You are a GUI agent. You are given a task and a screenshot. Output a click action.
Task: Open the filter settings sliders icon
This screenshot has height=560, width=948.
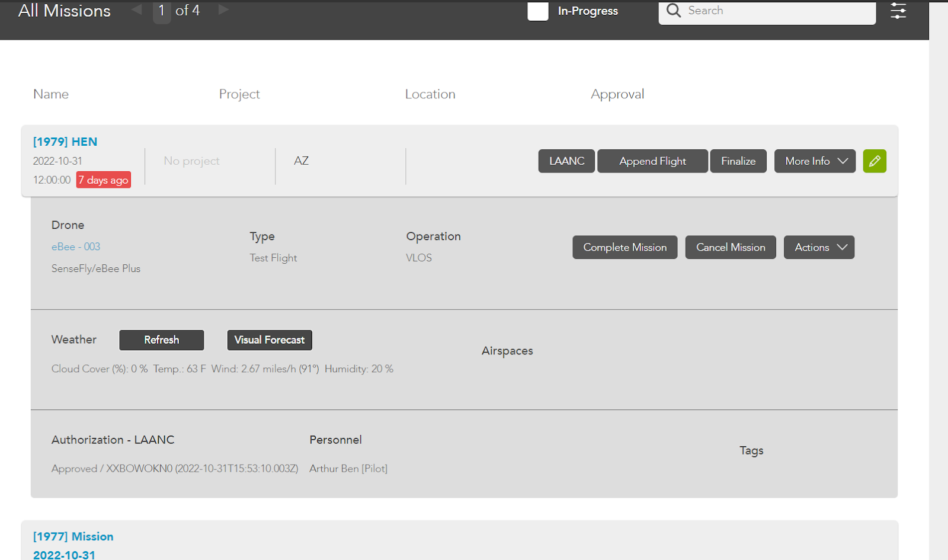coord(898,11)
